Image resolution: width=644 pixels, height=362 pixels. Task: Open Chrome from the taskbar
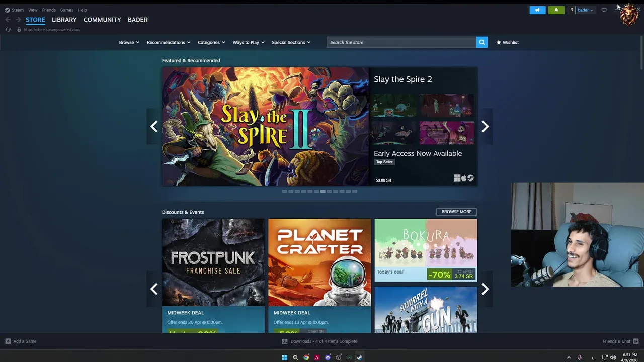(x=306, y=357)
